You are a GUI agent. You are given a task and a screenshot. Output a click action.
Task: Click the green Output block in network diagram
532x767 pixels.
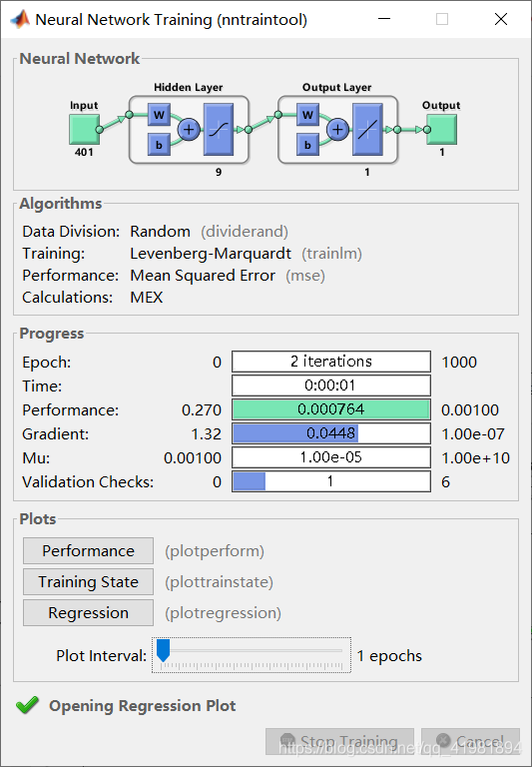[441, 129]
